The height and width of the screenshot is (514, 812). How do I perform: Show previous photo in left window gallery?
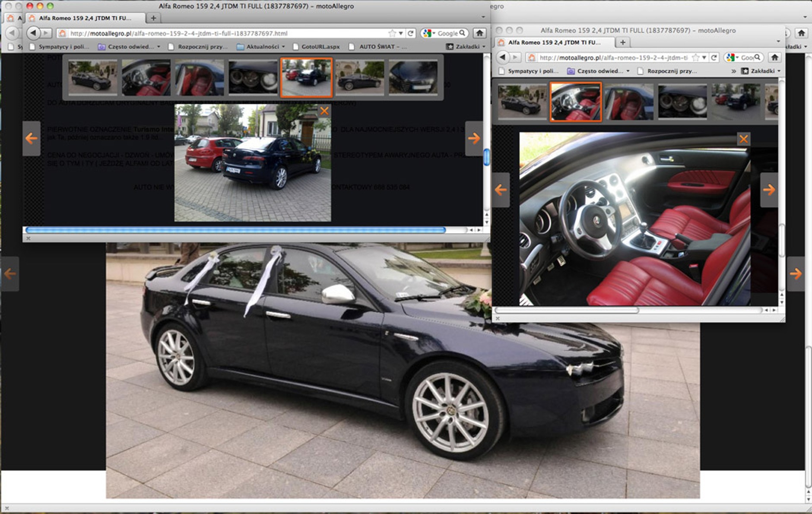31,138
